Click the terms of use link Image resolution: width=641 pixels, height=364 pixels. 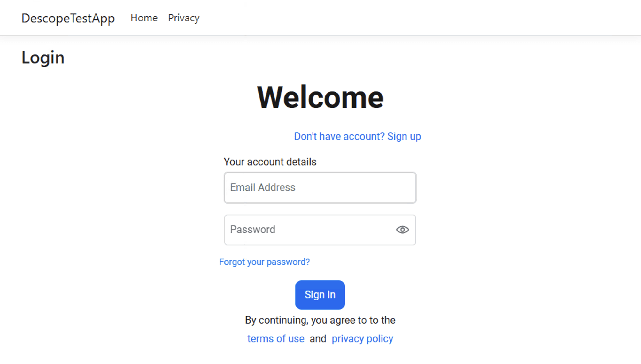tap(276, 338)
